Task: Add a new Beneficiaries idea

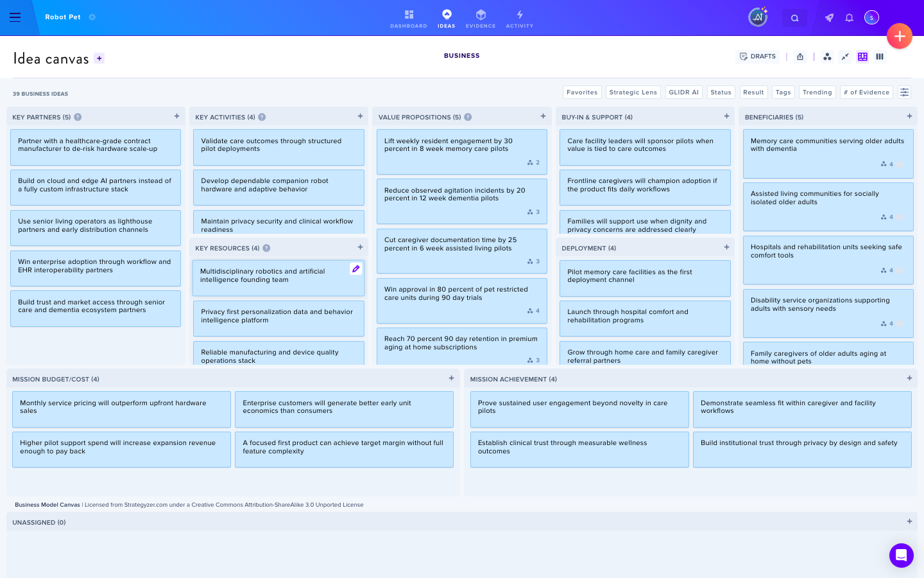Action: [x=909, y=116]
